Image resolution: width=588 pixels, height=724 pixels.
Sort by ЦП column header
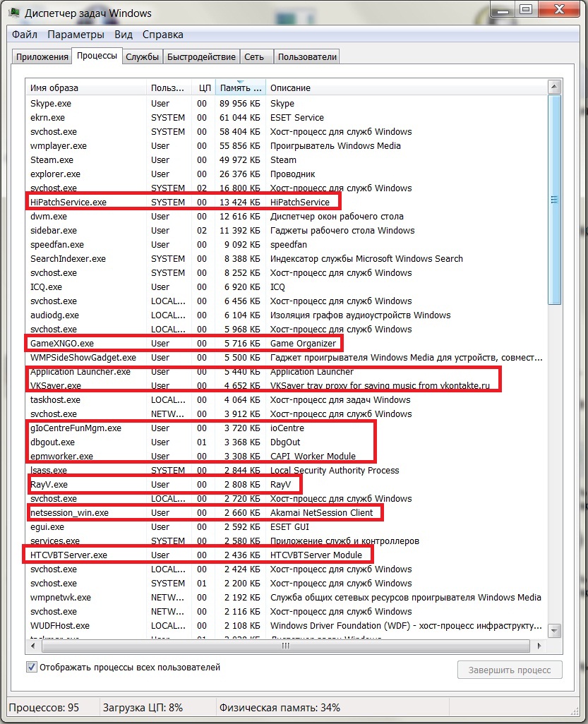204,88
